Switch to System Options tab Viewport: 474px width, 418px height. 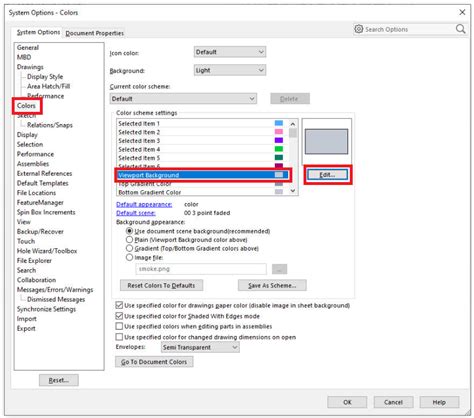(x=38, y=32)
